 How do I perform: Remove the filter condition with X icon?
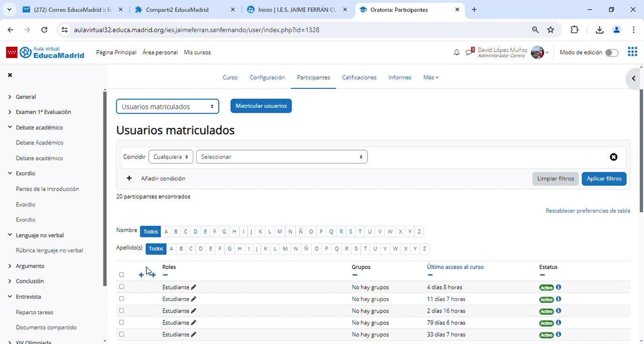click(613, 157)
